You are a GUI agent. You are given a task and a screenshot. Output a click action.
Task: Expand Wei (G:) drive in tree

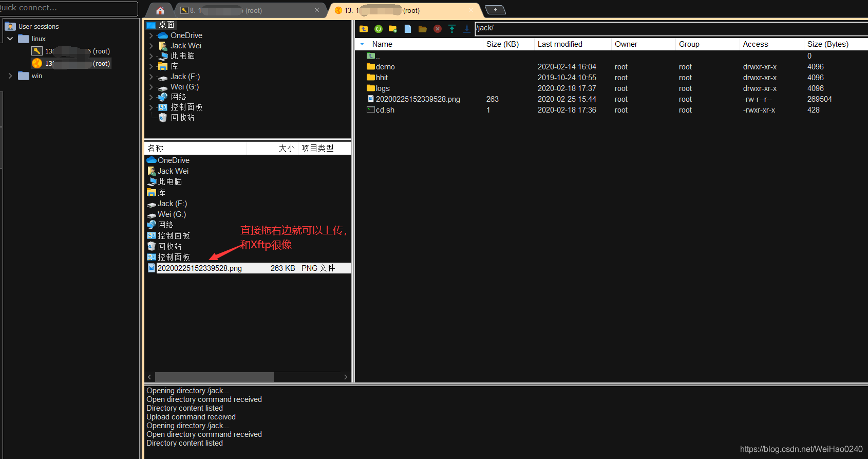click(151, 87)
